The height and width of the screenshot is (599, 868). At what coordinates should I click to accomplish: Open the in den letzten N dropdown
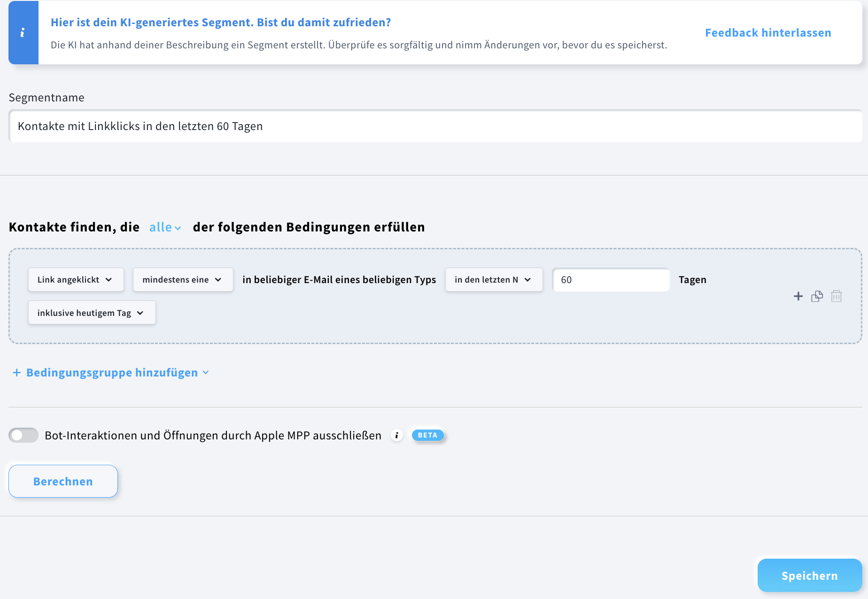pos(494,279)
